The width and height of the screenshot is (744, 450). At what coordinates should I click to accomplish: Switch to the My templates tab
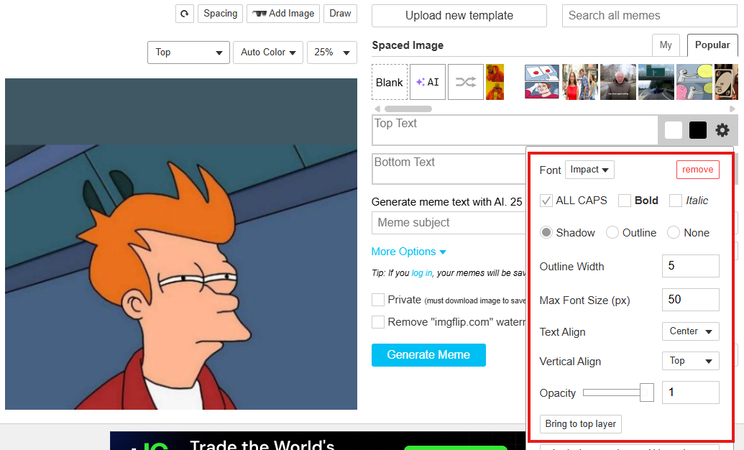pos(666,45)
